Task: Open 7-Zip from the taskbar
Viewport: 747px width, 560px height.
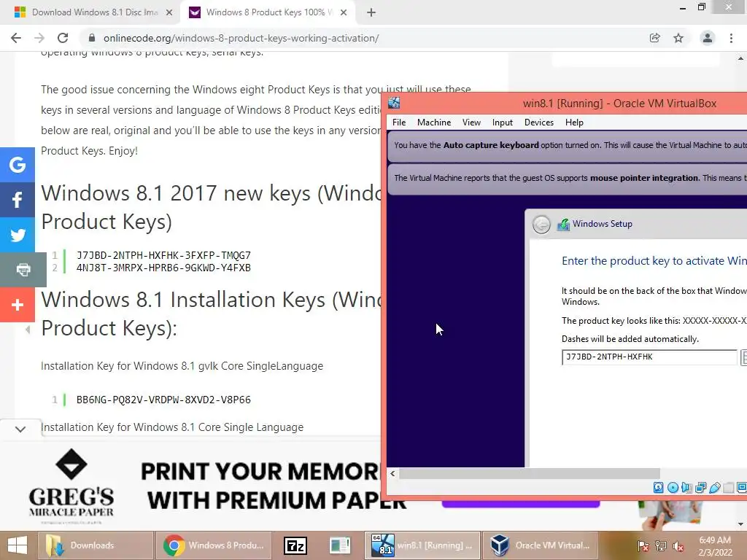Action: pos(295,545)
